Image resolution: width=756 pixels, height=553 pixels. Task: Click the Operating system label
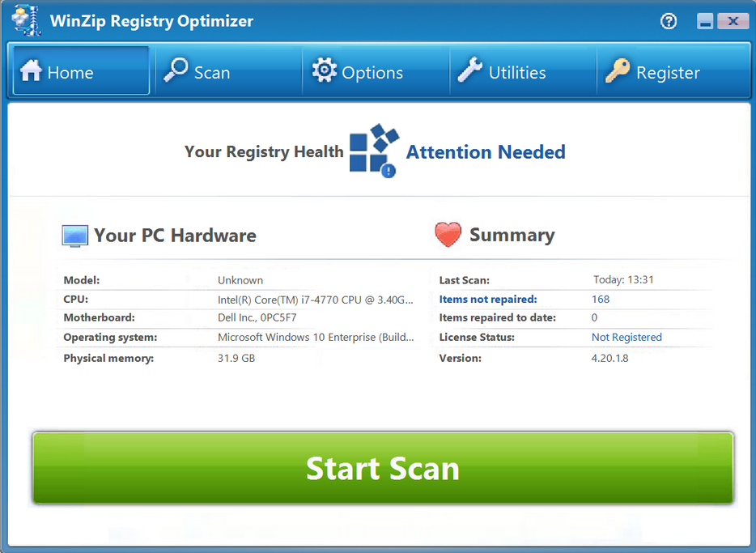coord(110,337)
